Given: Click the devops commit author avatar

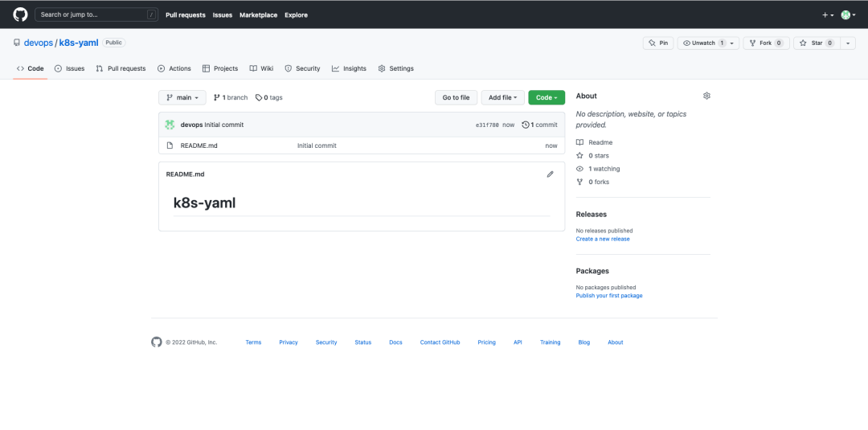Looking at the screenshot, I should point(170,125).
